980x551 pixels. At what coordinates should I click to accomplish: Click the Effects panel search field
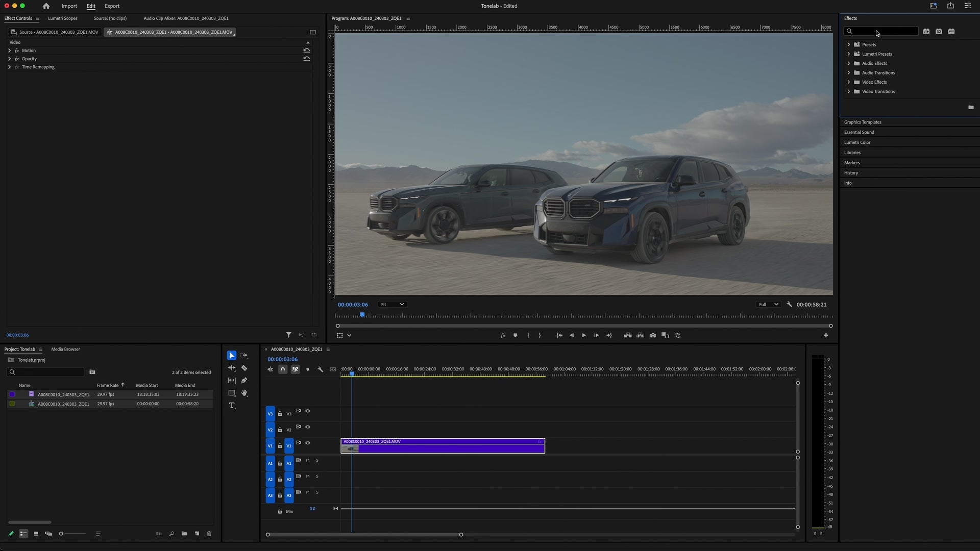pyautogui.click(x=885, y=32)
